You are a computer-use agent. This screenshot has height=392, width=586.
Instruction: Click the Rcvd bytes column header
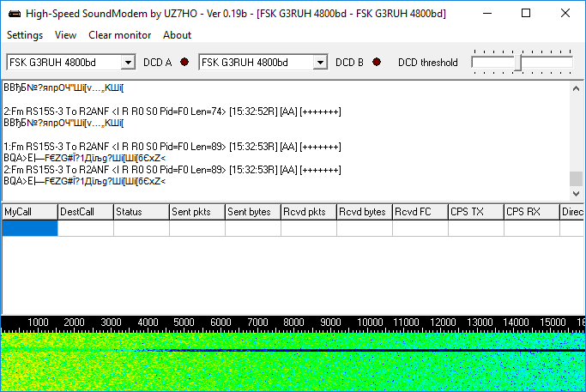(364, 212)
